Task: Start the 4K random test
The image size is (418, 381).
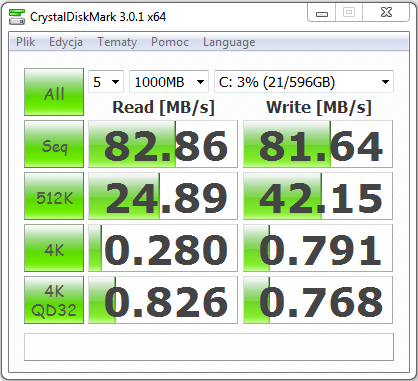Action: (x=54, y=248)
